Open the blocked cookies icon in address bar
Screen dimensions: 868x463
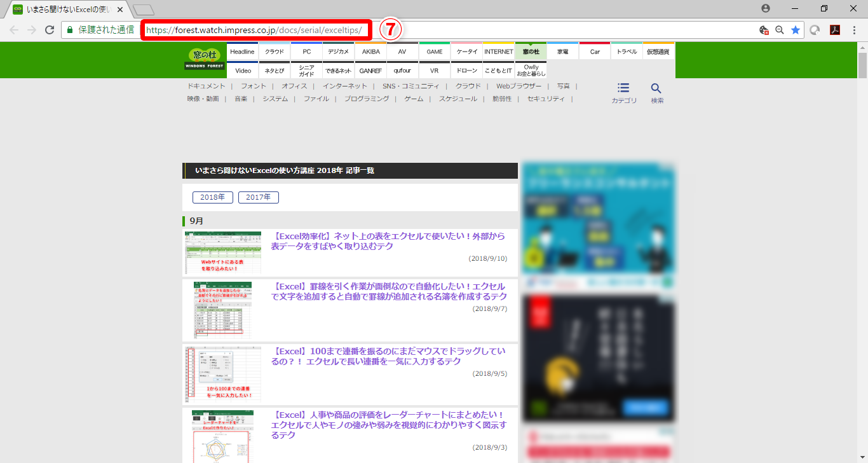pyautogui.click(x=764, y=30)
